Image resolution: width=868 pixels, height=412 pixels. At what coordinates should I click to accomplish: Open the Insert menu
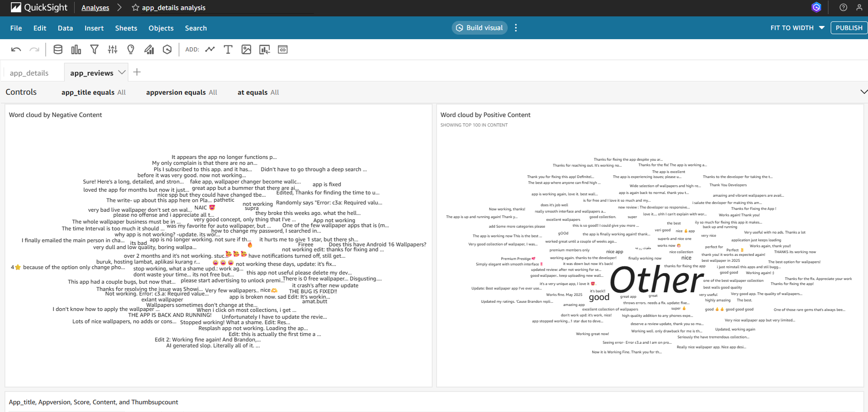point(94,28)
